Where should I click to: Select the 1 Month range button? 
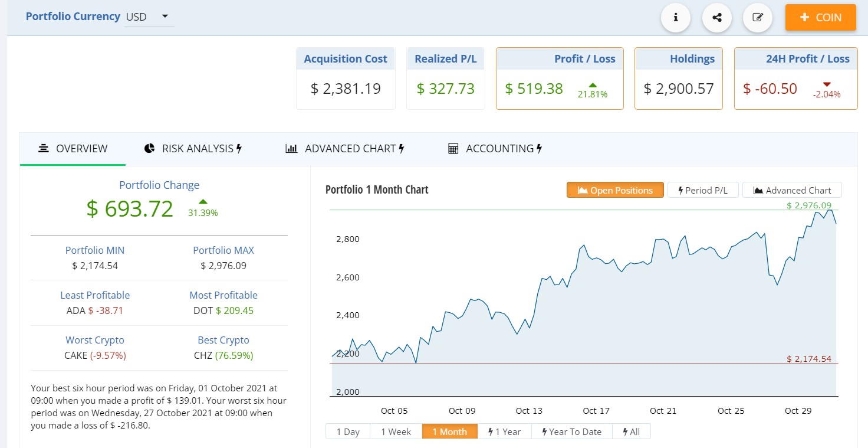[449, 431]
